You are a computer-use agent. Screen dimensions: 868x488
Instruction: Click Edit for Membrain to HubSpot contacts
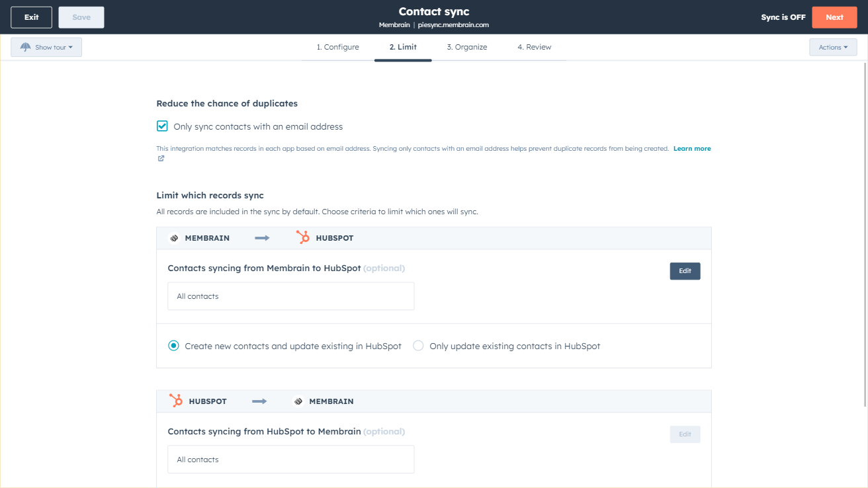(685, 271)
